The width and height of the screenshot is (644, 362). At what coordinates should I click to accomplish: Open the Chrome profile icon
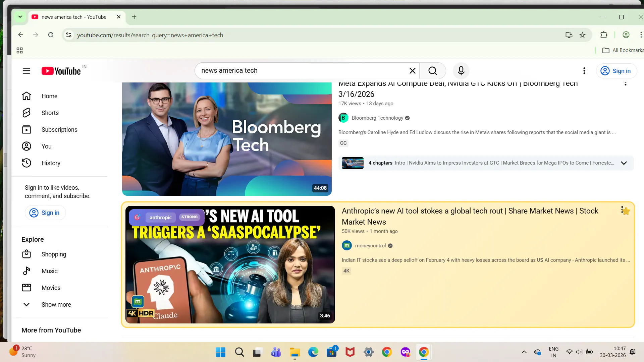[626, 35]
